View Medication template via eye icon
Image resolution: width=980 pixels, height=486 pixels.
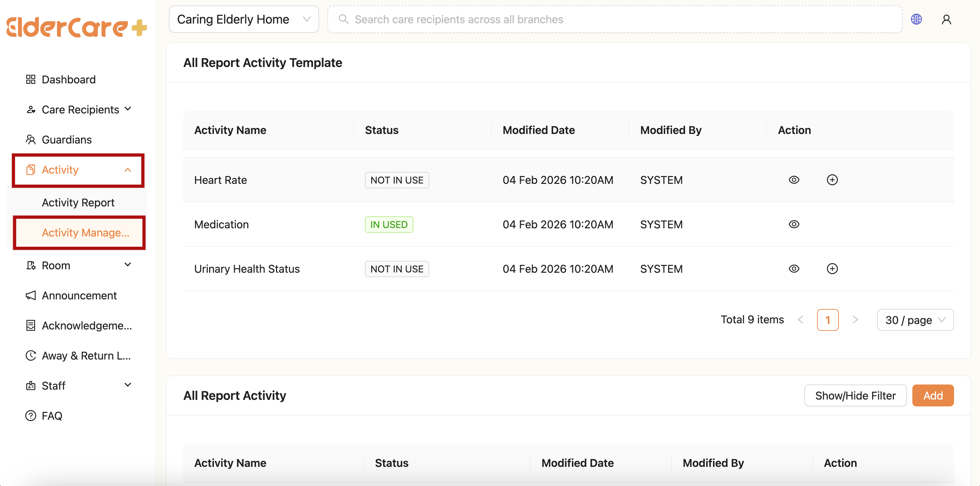click(793, 224)
